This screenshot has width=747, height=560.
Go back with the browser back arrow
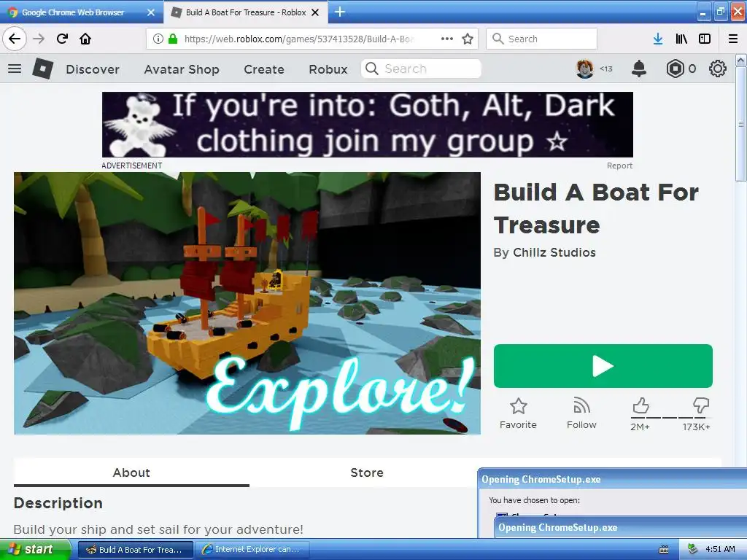(15, 39)
